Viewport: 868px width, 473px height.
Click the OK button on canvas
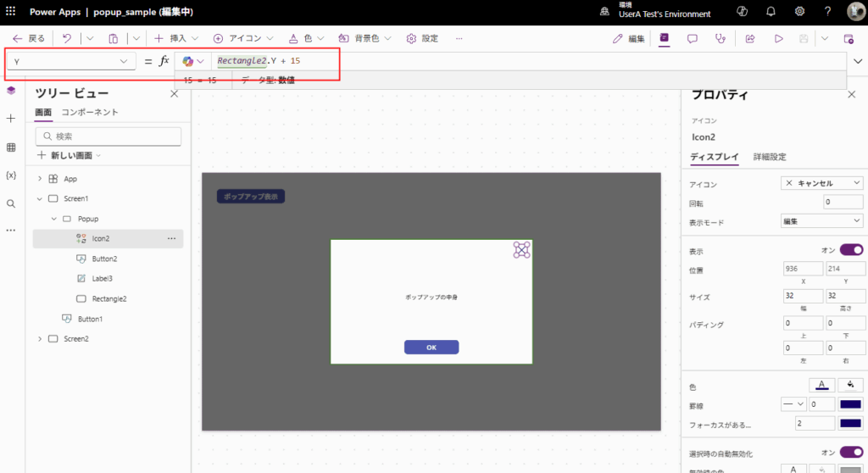431,348
